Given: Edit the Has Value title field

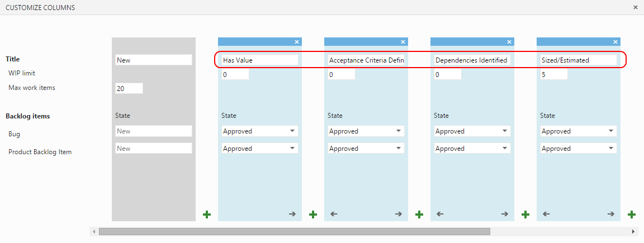Looking at the screenshot, I should pyautogui.click(x=259, y=60).
